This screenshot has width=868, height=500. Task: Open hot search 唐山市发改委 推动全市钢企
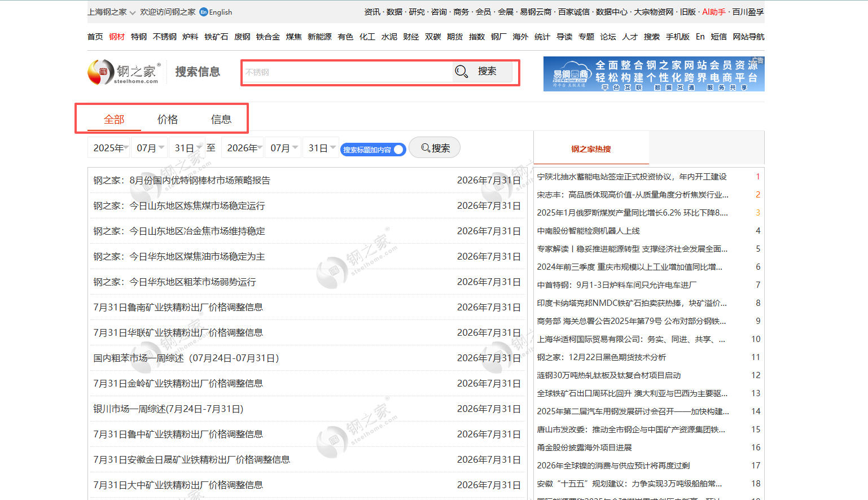(x=631, y=429)
